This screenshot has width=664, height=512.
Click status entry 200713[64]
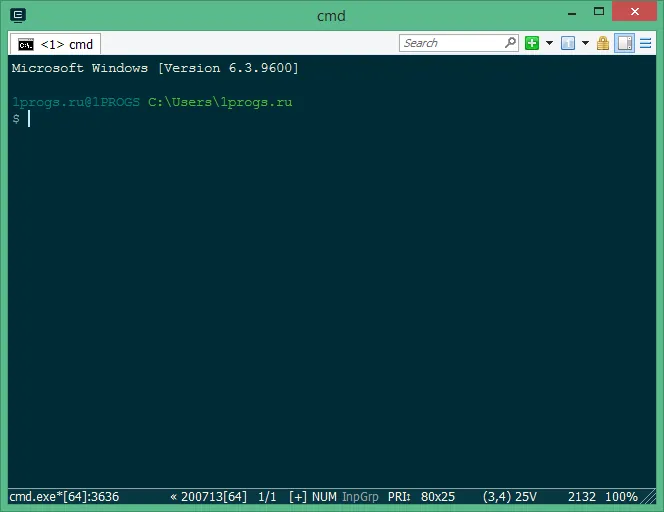(x=208, y=496)
